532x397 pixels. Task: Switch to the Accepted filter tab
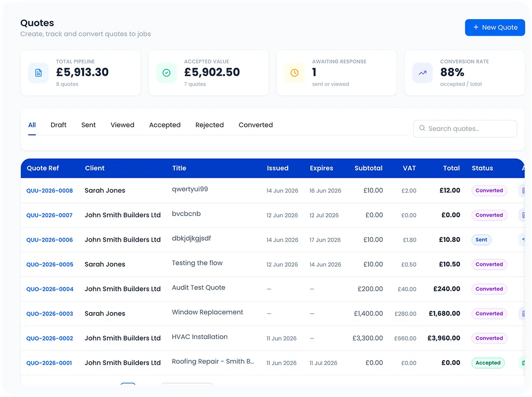pos(165,125)
